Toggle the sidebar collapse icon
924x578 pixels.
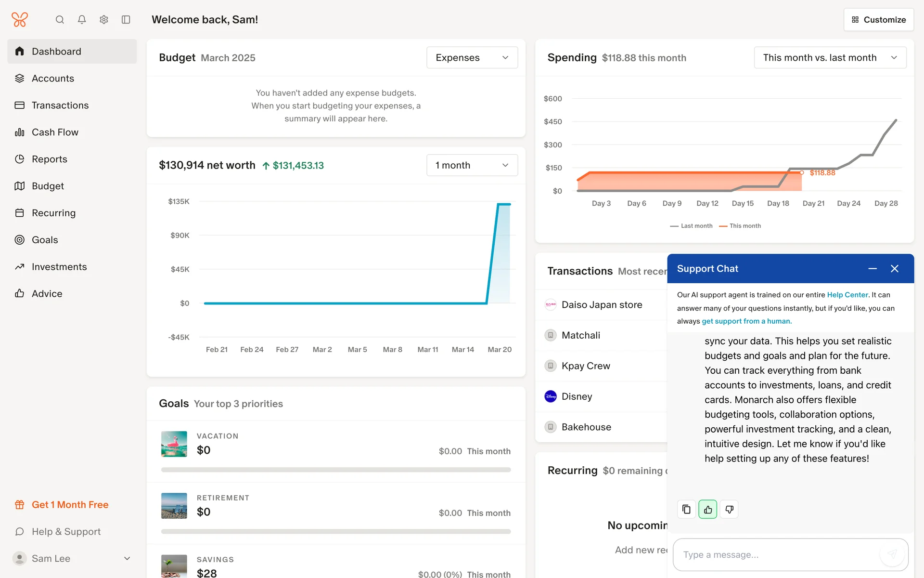[126, 20]
